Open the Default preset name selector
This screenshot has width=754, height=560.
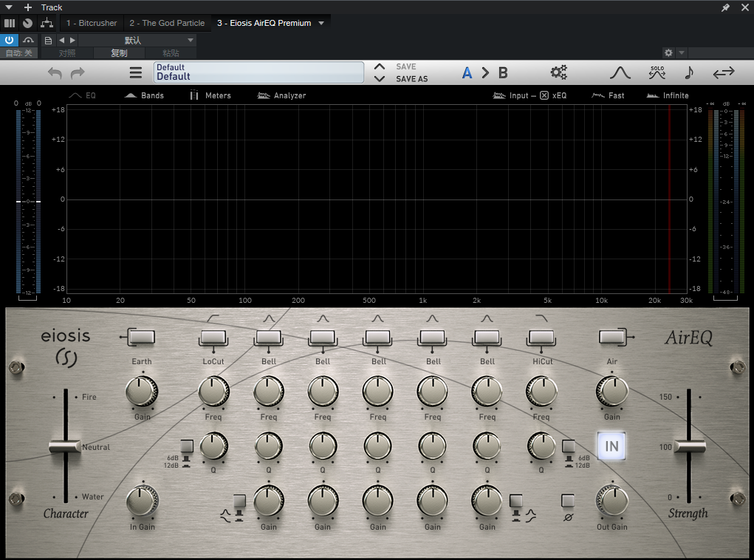tap(258, 72)
